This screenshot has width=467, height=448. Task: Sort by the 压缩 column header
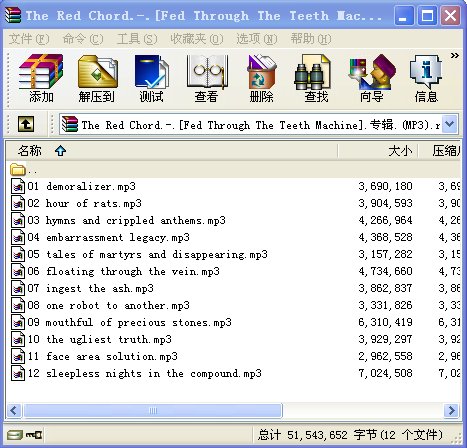click(440, 151)
